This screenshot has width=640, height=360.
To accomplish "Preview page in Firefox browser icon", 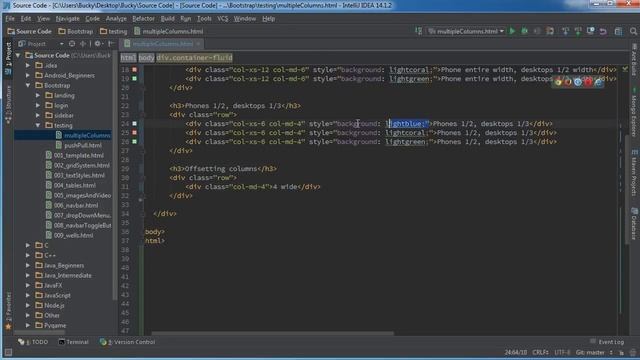I will [568, 82].
